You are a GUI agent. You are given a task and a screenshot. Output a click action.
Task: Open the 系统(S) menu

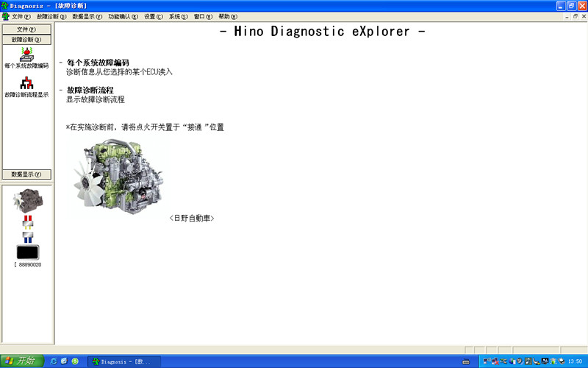178,16
